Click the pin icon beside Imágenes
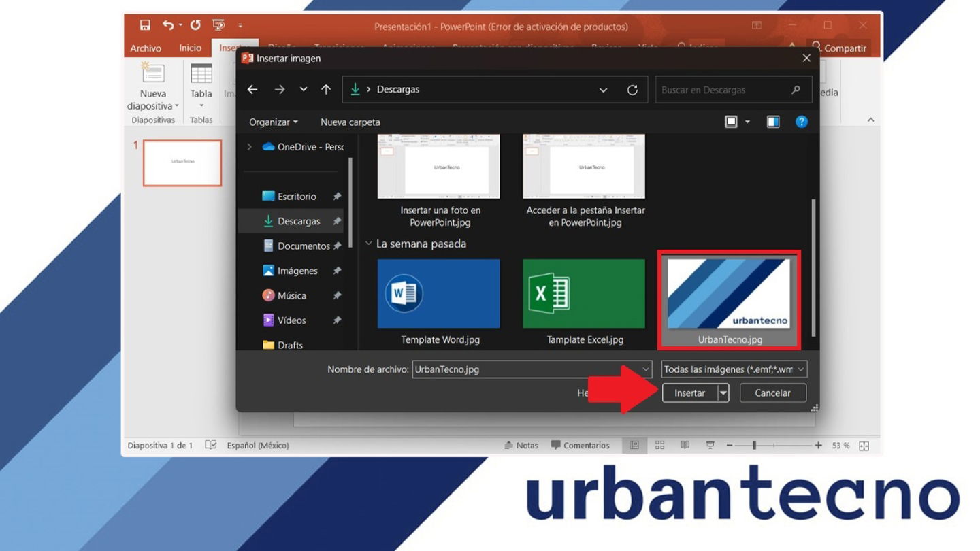Viewport: 980px width, 551px height. (x=336, y=271)
